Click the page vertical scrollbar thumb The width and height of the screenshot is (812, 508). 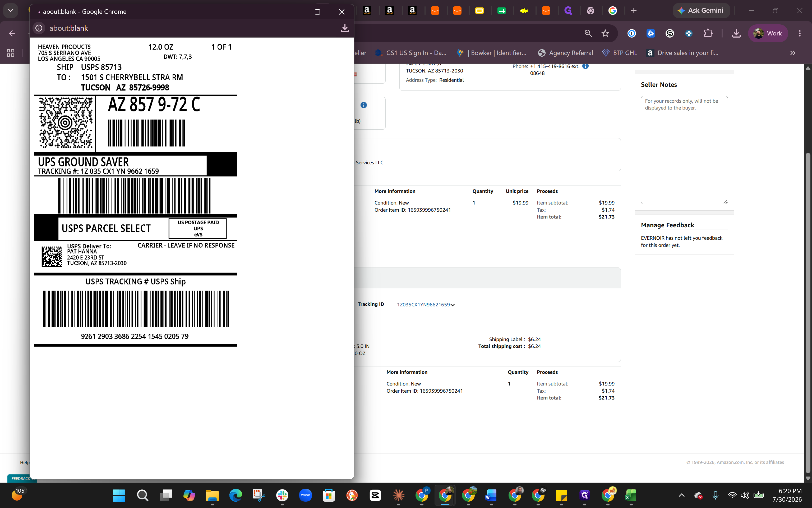(x=808, y=312)
